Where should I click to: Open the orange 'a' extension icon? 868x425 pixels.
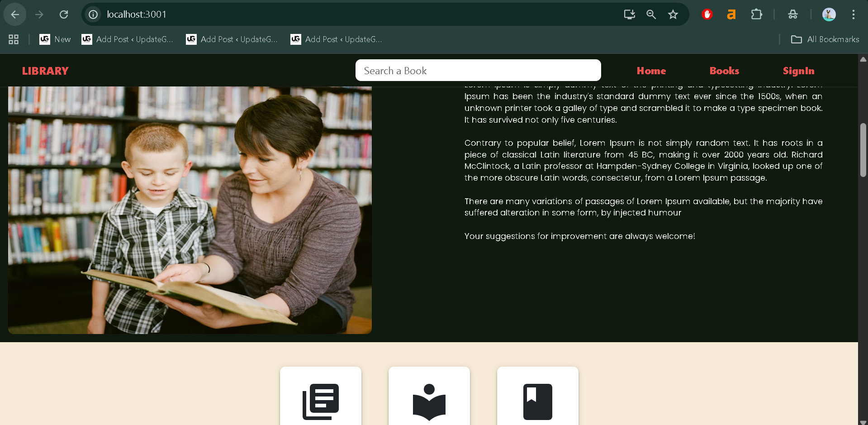(x=731, y=14)
